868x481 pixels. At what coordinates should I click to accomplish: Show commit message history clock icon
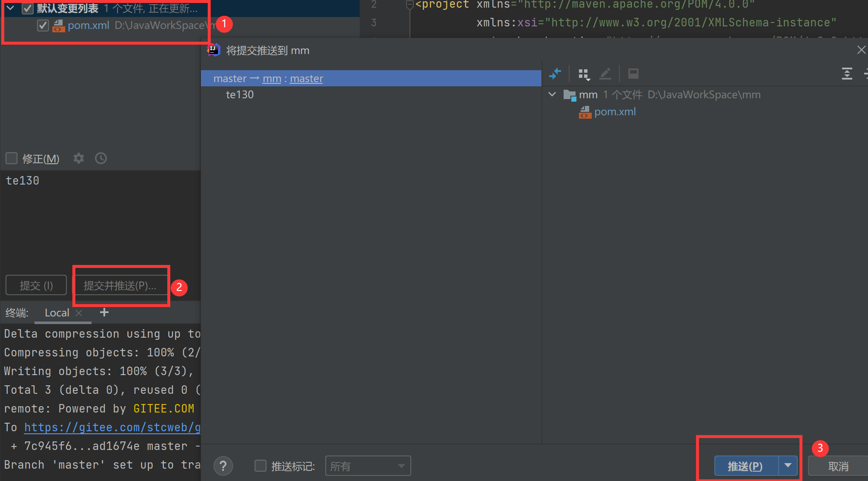coord(101,159)
